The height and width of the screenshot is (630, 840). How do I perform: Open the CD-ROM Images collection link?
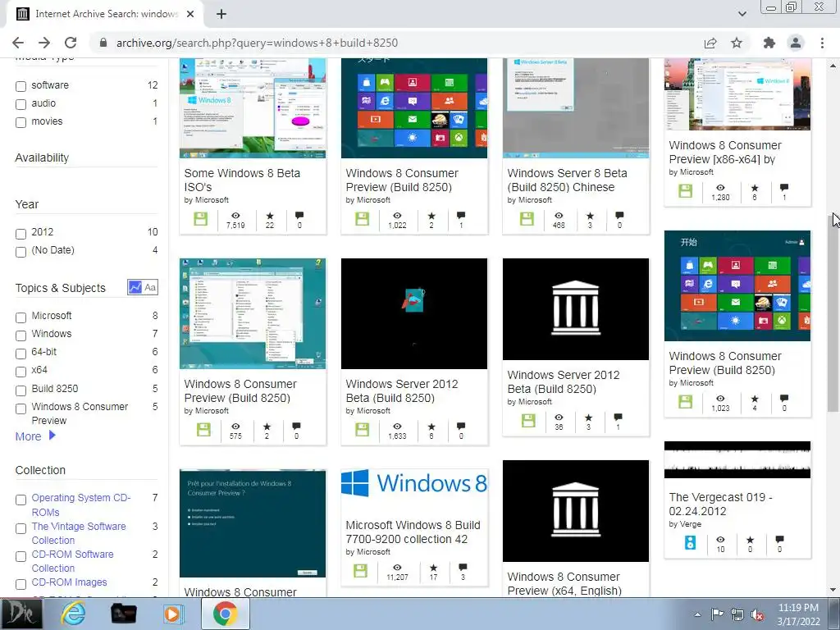point(69,582)
